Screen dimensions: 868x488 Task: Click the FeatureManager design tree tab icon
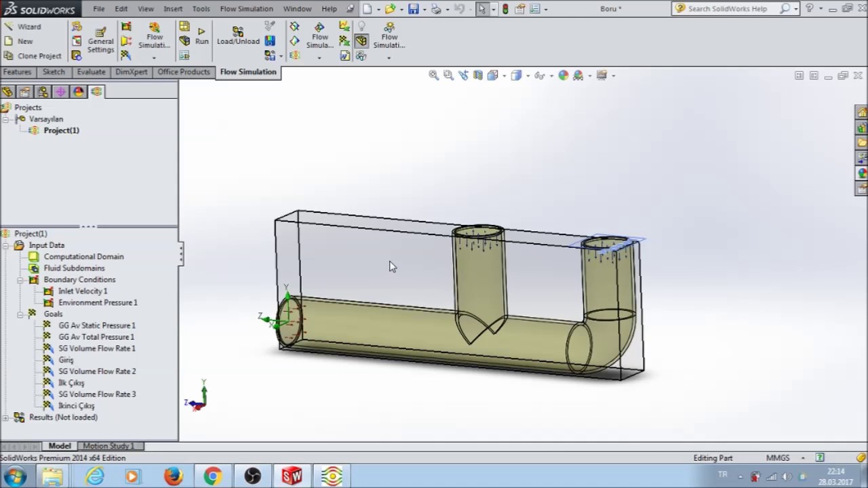8,91
